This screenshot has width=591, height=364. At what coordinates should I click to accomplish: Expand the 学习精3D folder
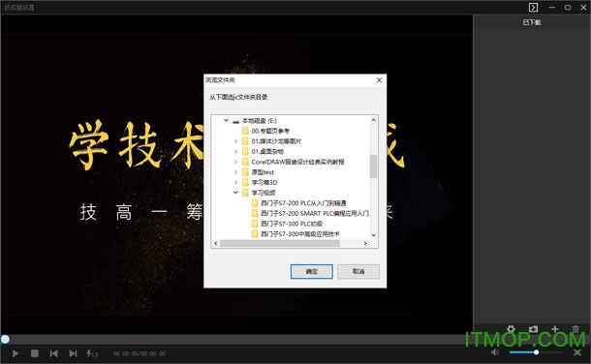(x=235, y=183)
